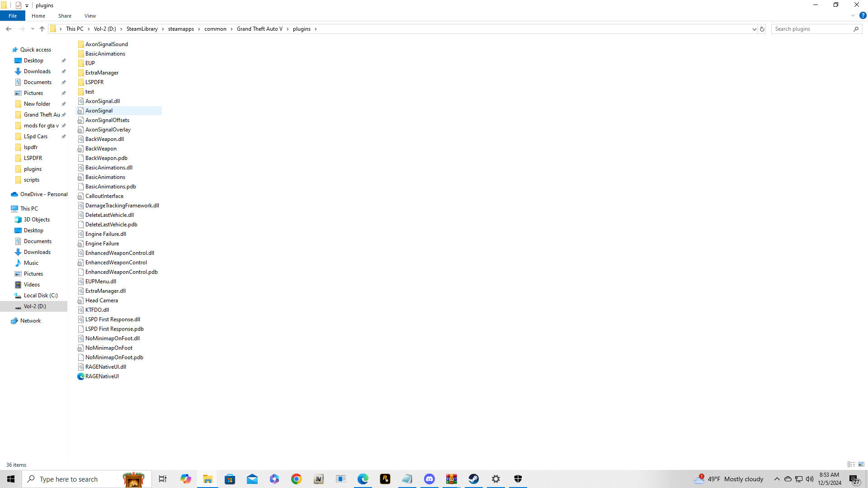
Task: Expand the ribbon with the chevron
Action: click(x=853, y=15)
